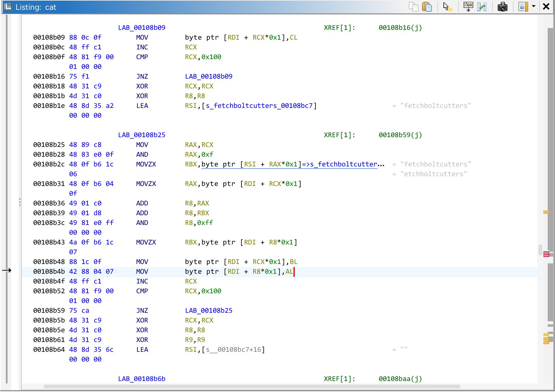The height and width of the screenshot is (392, 555).
Task: Click the red cursor marker in overview margin
Action: click(x=546, y=254)
